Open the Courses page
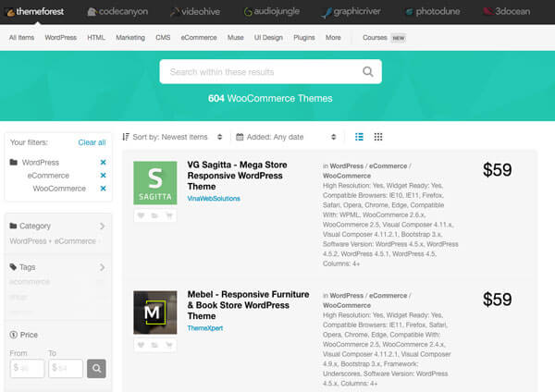 pos(375,38)
